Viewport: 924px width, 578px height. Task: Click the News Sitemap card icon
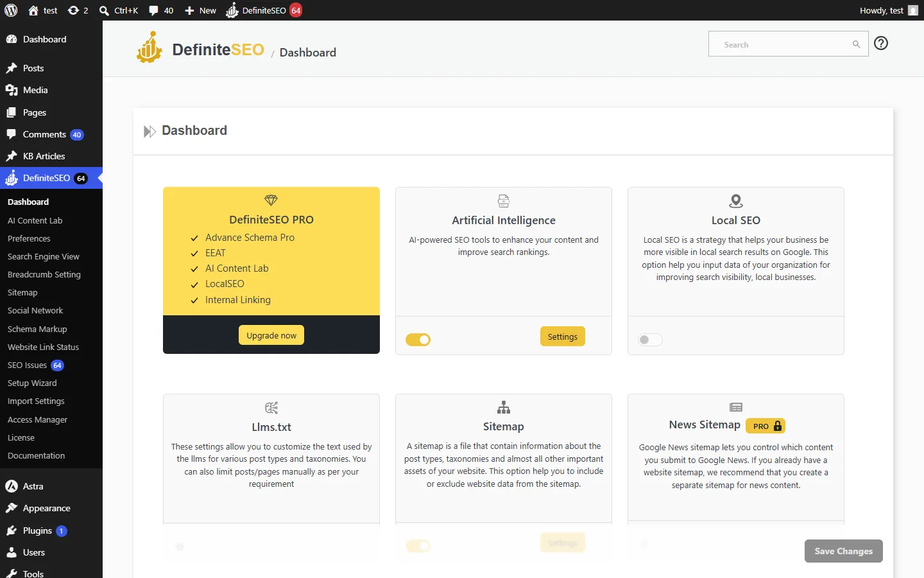[736, 407]
